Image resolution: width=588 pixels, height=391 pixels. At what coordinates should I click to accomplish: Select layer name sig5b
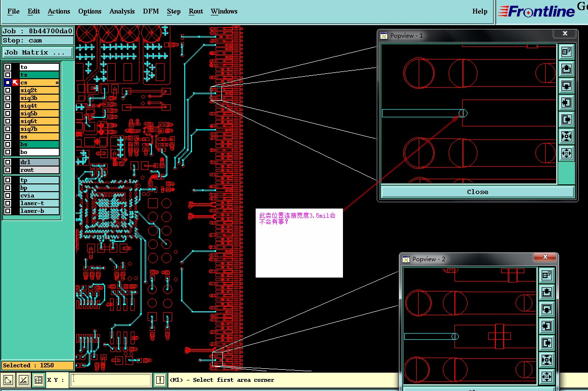[39, 113]
